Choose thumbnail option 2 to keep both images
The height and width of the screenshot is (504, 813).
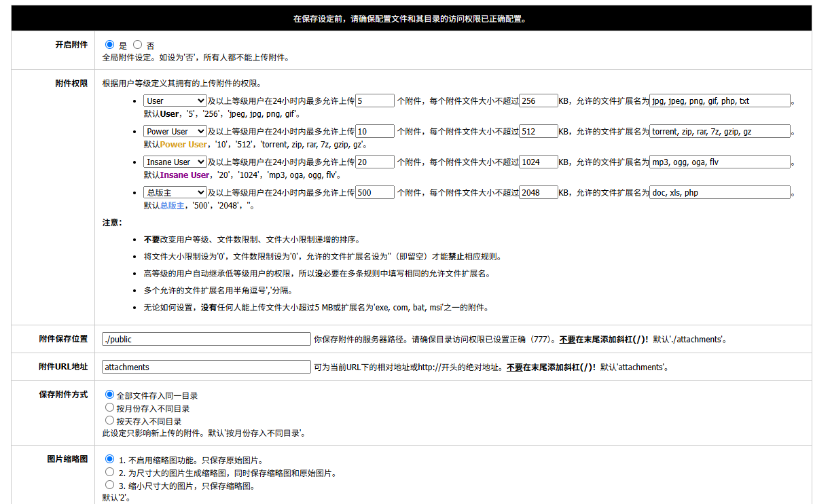point(110,472)
